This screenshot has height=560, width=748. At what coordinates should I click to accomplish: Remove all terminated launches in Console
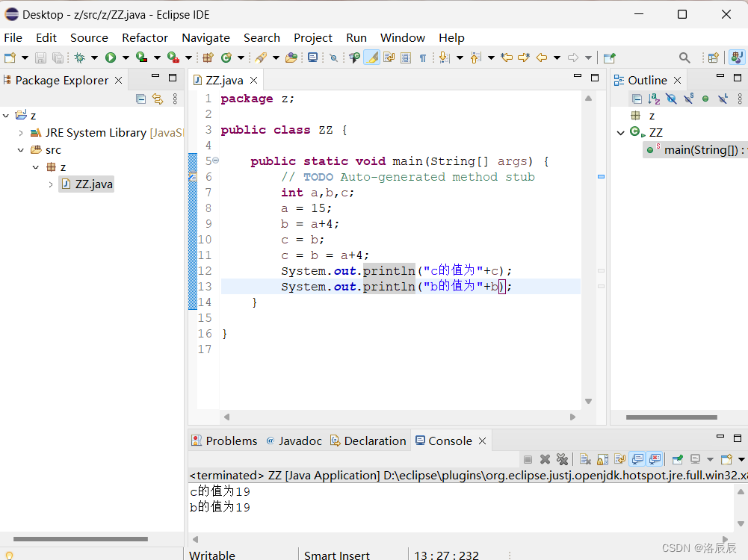(x=562, y=458)
